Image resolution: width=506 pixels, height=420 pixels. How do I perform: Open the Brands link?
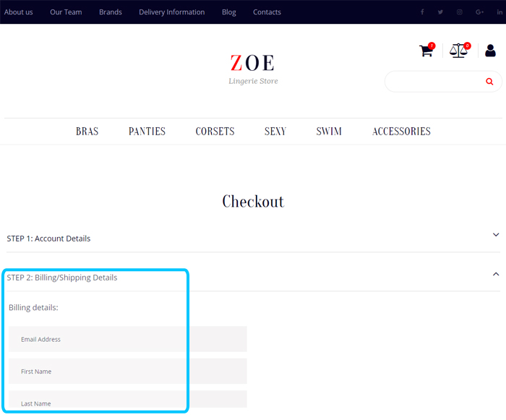click(x=111, y=12)
